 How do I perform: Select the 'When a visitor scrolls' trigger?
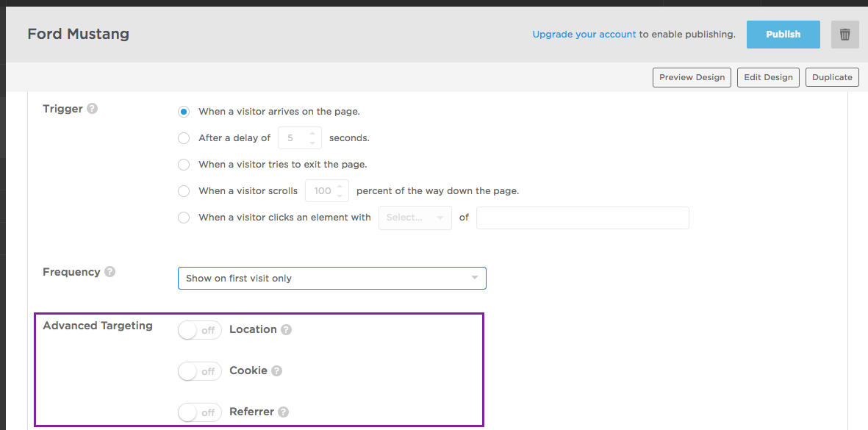[184, 191]
